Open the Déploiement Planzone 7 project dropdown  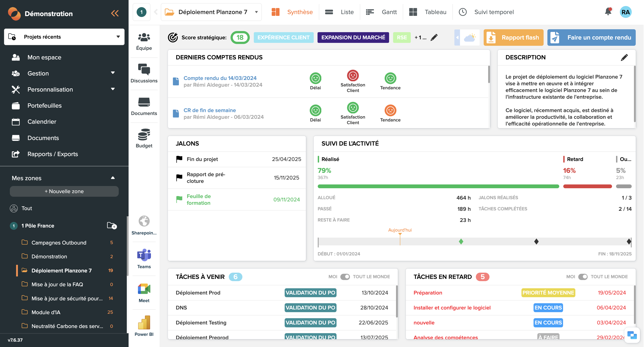tap(212, 12)
